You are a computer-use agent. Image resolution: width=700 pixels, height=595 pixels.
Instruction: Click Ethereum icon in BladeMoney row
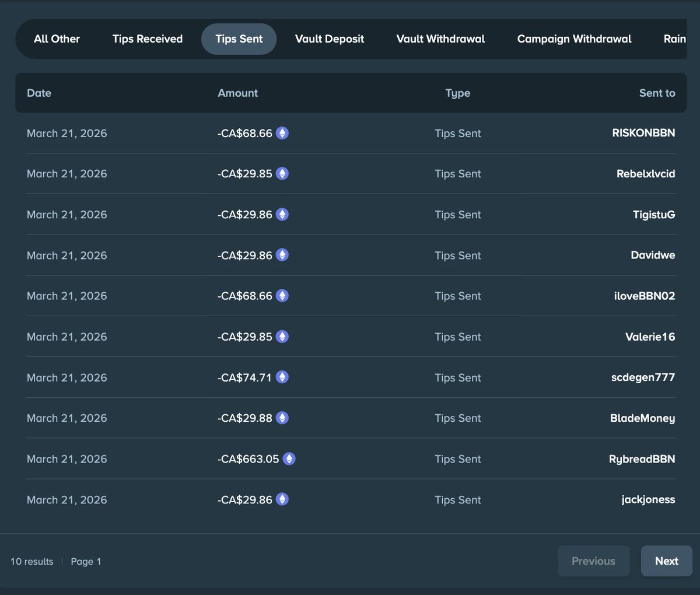282,418
